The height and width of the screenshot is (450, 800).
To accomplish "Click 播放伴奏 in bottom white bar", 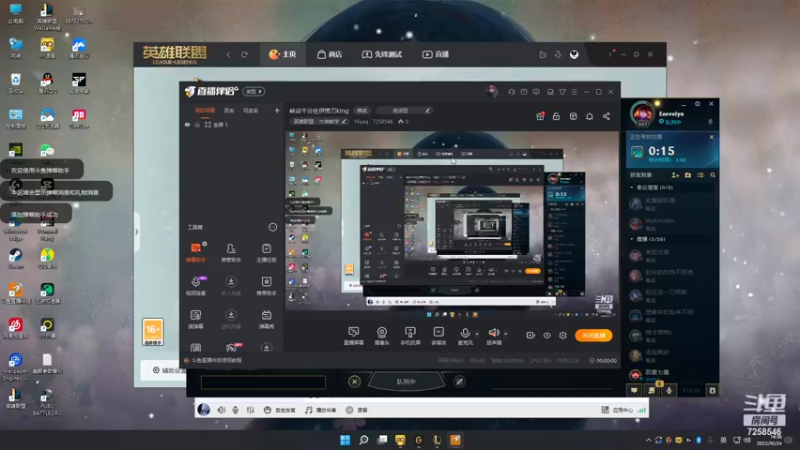I will tap(321, 410).
